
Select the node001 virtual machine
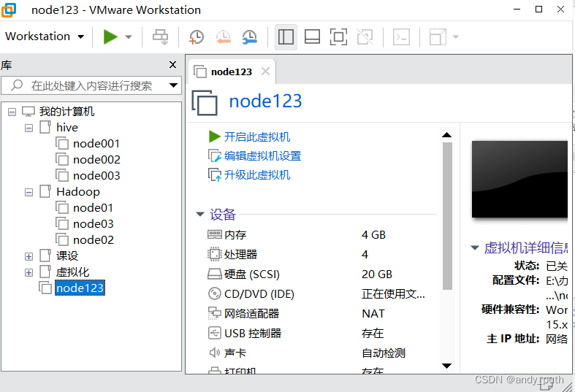(x=96, y=144)
